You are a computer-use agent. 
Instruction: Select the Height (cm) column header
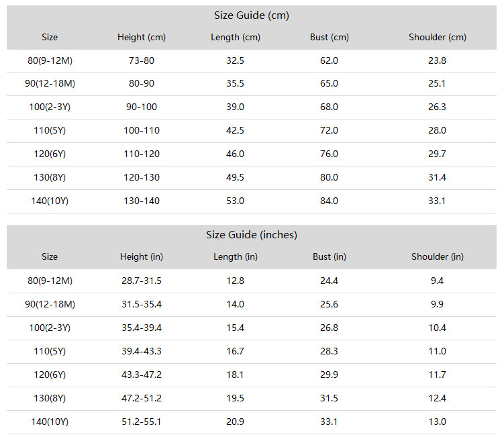(142, 38)
